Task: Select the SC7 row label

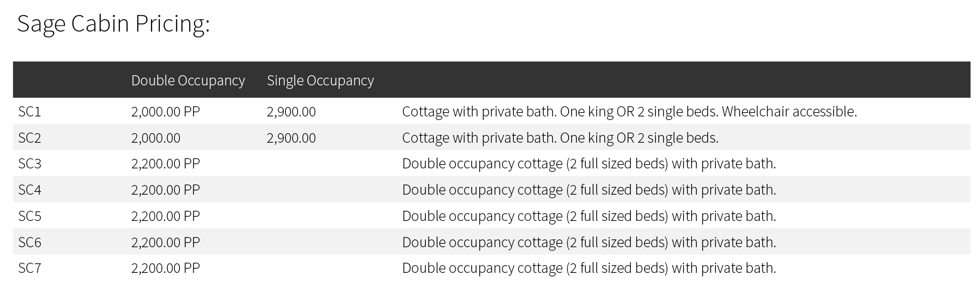Action: coord(29,268)
